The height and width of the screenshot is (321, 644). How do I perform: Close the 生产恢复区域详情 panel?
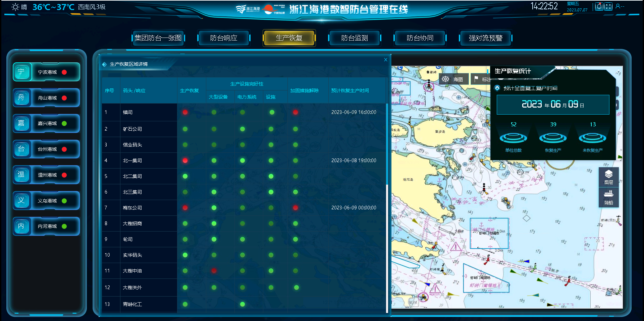(386, 60)
